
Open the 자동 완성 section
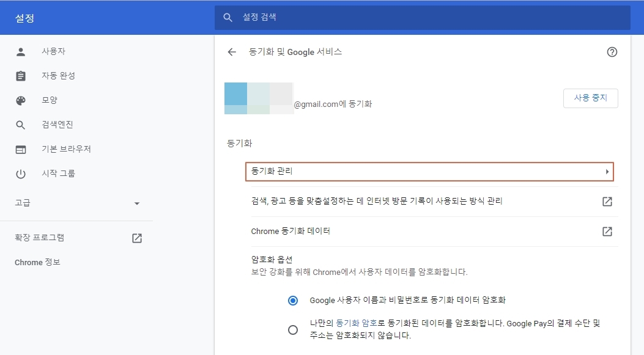click(x=58, y=76)
